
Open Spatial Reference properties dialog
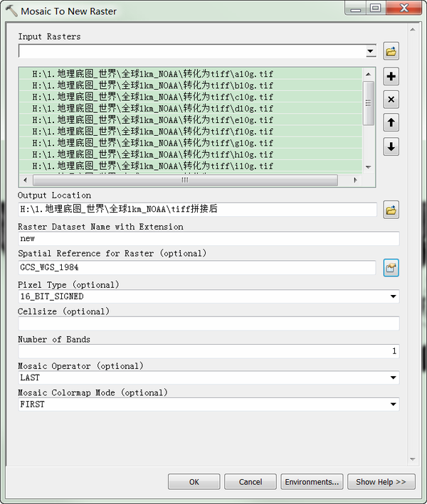click(391, 268)
